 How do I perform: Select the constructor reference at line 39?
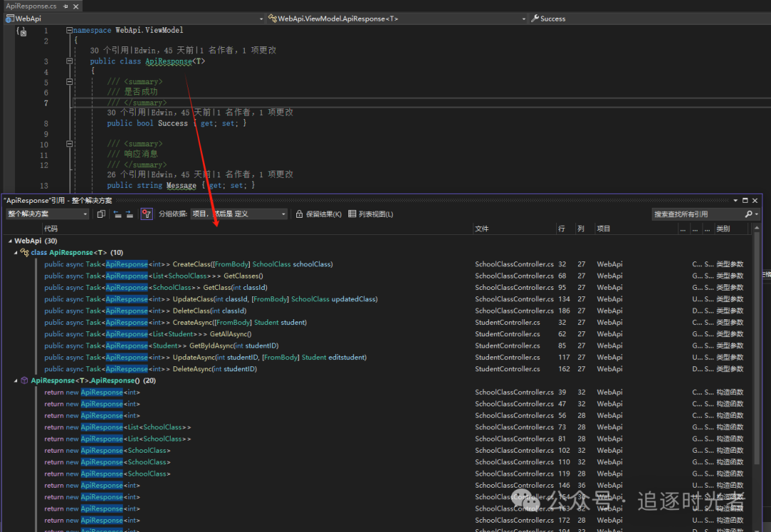click(x=394, y=392)
